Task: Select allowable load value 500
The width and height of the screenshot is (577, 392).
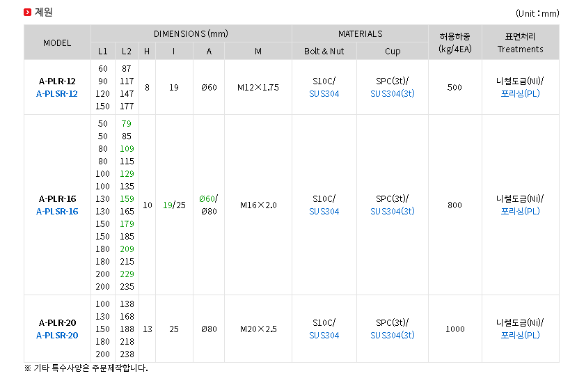Action: coord(455,87)
